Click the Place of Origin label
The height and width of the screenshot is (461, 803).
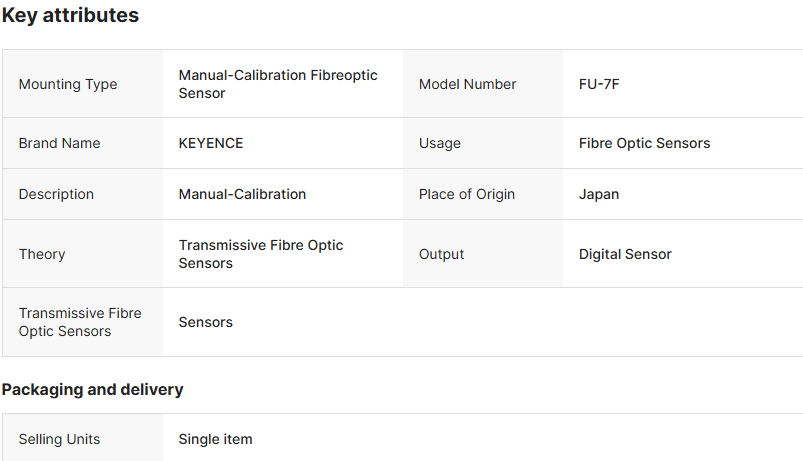point(467,194)
